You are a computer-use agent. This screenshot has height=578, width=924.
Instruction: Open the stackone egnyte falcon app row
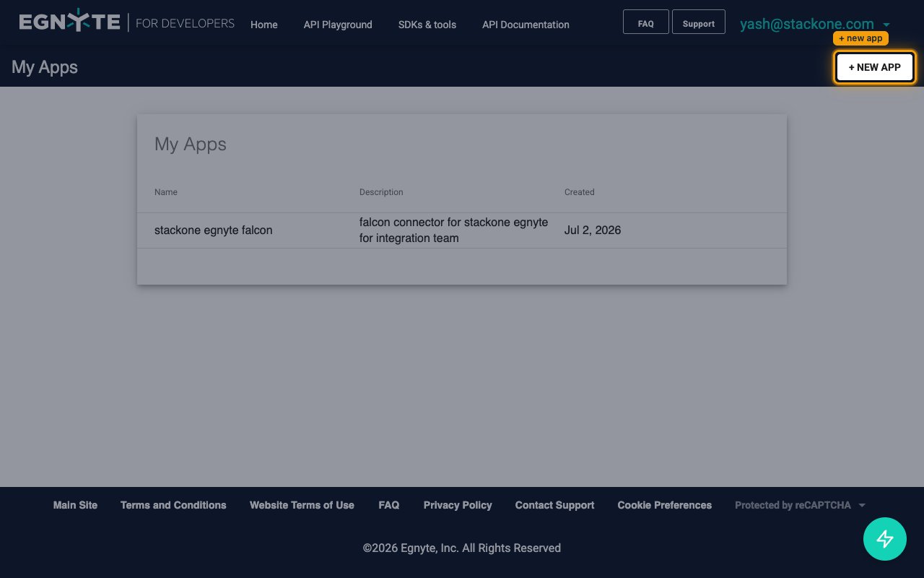pyautogui.click(x=462, y=230)
